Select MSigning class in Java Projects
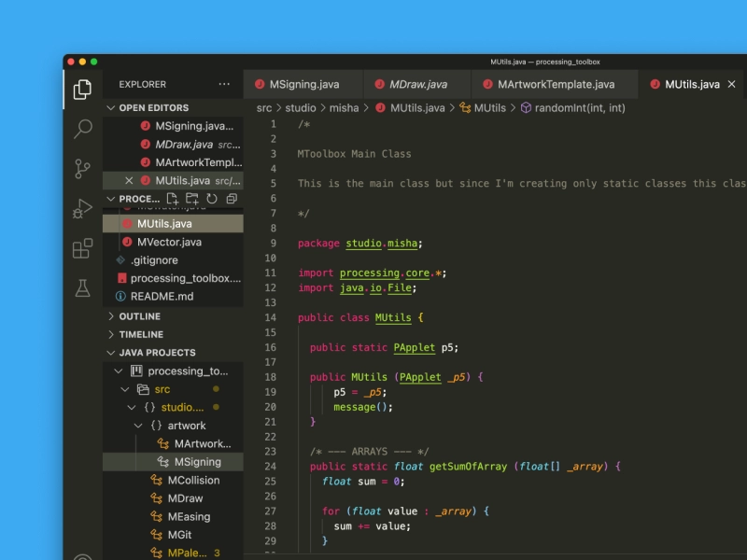747x560 pixels. point(173,462)
